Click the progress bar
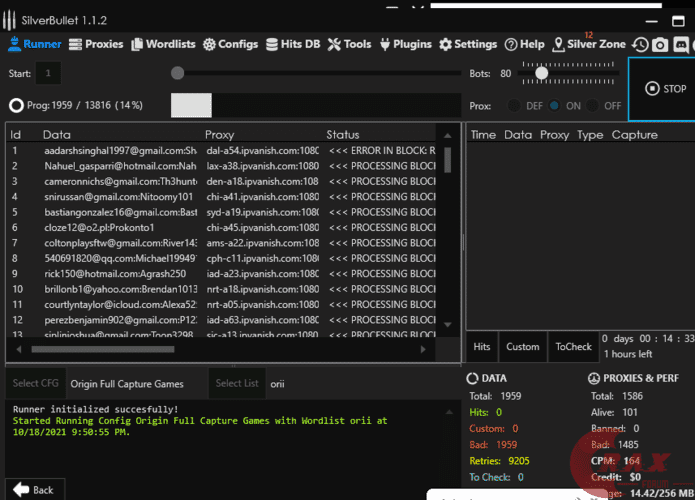 pyautogui.click(x=316, y=105)
